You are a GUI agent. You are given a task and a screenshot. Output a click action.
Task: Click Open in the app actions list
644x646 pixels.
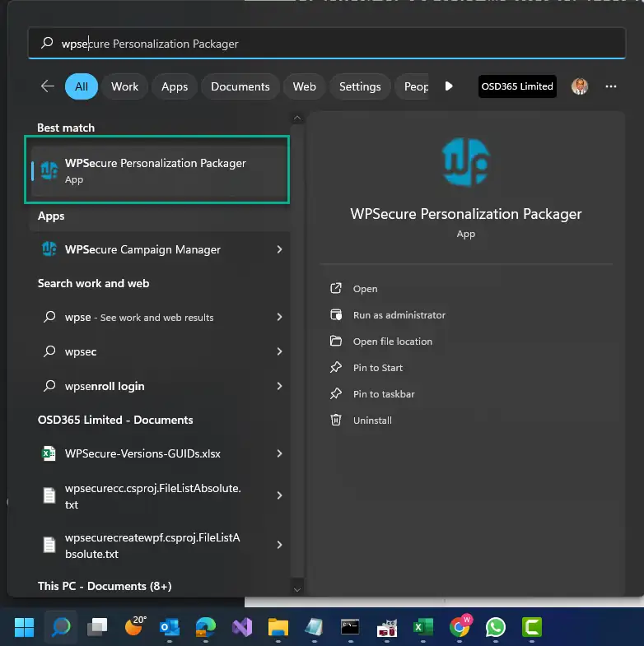pyautogui.click(x=366, y=289)
